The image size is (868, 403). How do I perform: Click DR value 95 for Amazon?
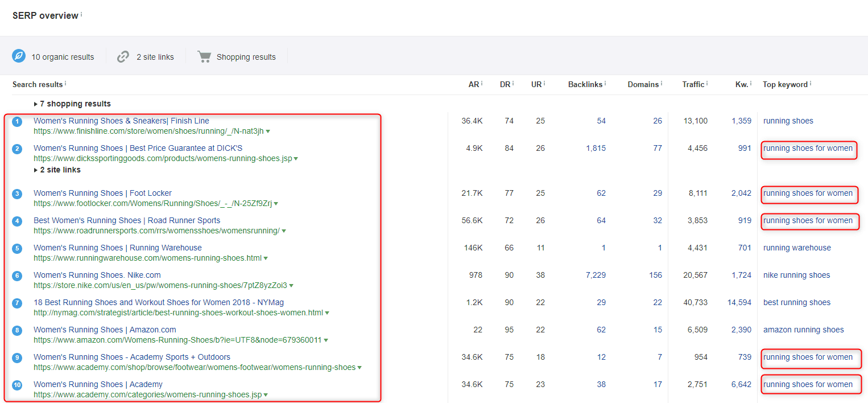point(509,330)
